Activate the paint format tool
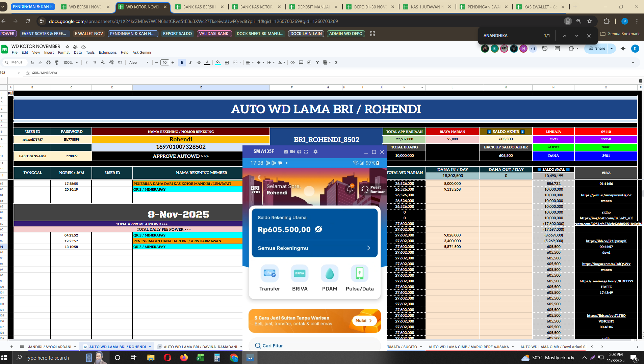 (56, 62)
